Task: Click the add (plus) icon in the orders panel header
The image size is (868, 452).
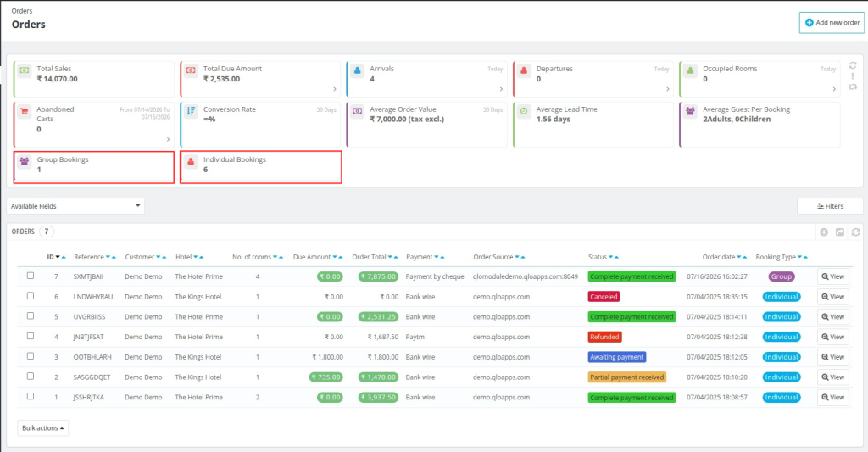Action: point(824,232)
